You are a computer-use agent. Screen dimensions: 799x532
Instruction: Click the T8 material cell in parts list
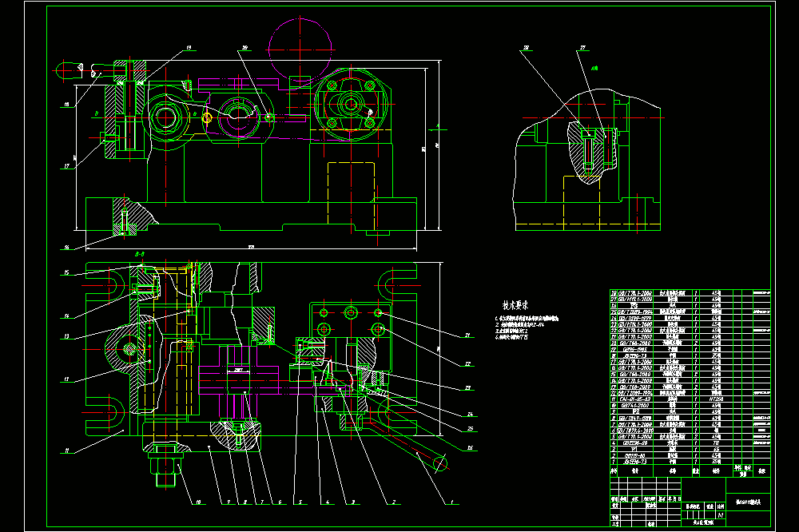click(x=716, y=443)
